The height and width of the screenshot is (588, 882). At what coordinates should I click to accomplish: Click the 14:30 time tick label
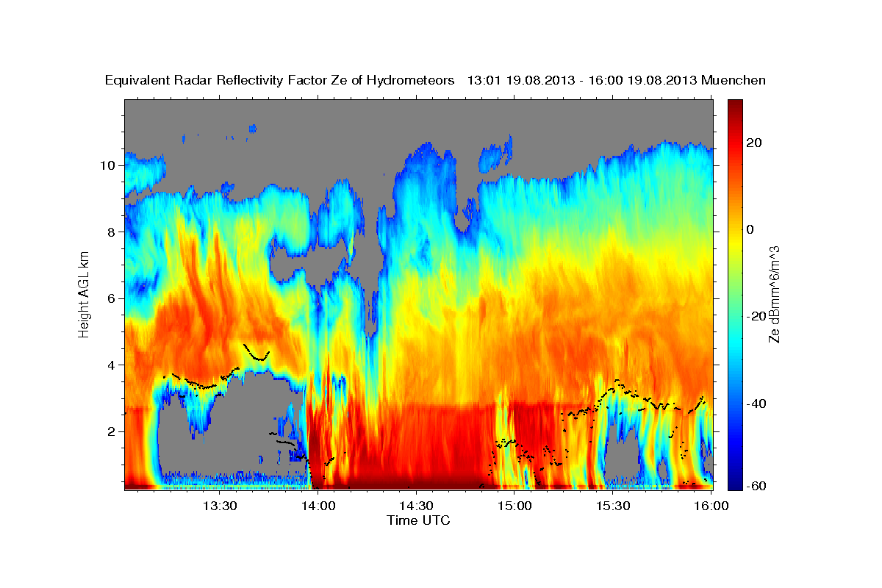416,506
